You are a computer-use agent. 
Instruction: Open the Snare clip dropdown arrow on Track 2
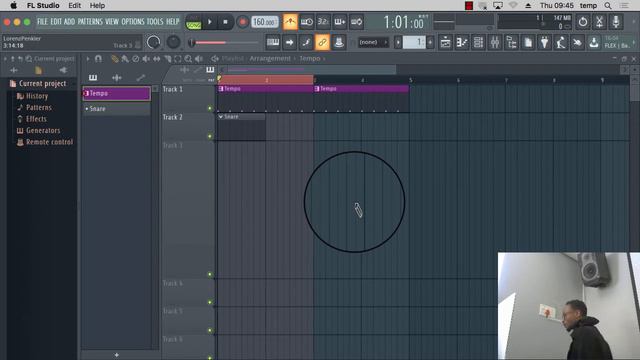pyautogui.click(x=221, y=117)
